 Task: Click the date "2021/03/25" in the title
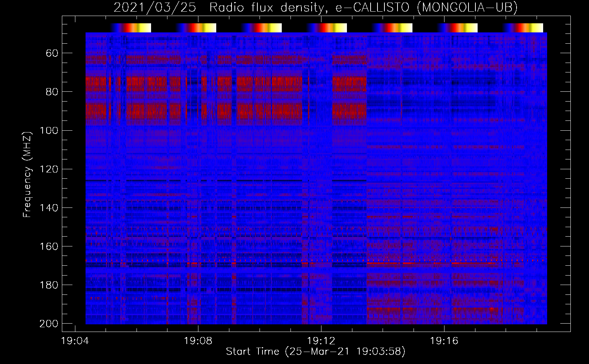click(155, 7)
